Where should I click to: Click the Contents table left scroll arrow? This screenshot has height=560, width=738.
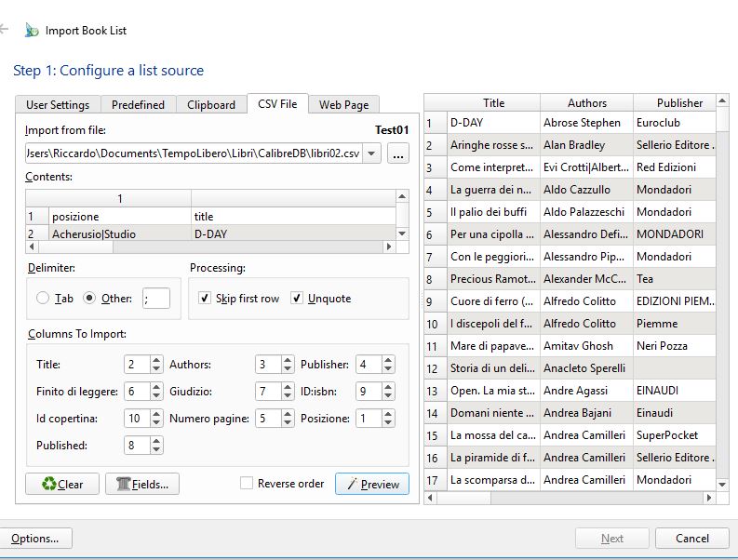(x=32, y=247)
